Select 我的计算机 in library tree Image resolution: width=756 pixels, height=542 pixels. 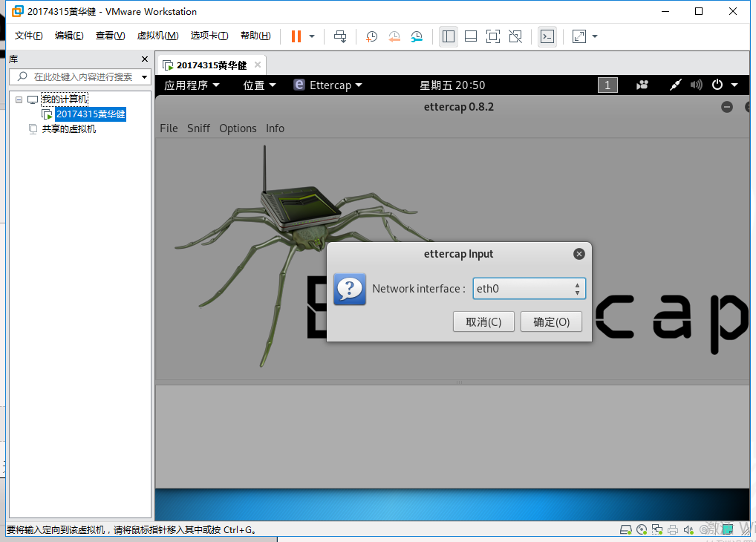[64, 99]
